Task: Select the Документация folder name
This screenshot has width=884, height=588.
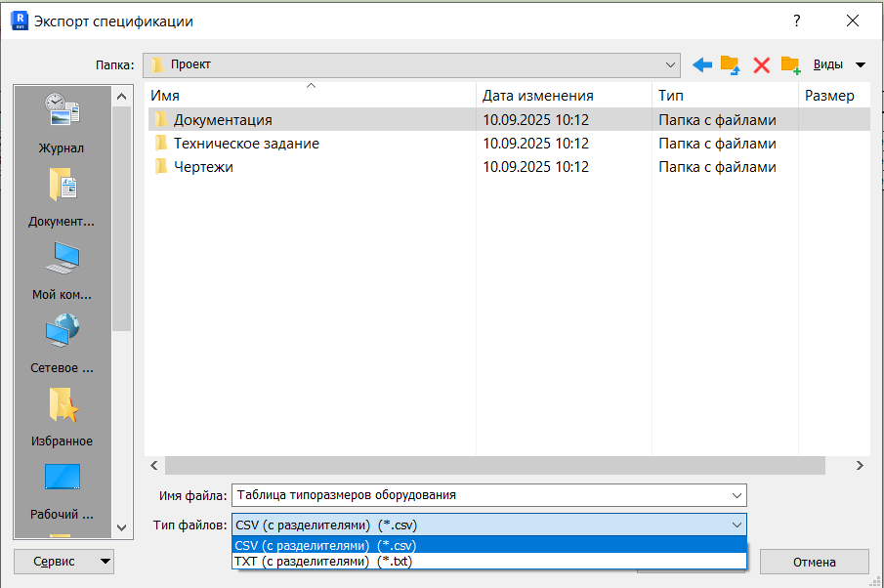Action: click(x=223, y=120)
